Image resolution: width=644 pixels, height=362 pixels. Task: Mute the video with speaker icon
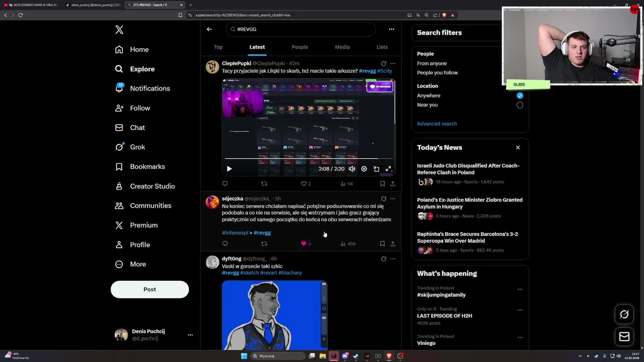[352, 169]
